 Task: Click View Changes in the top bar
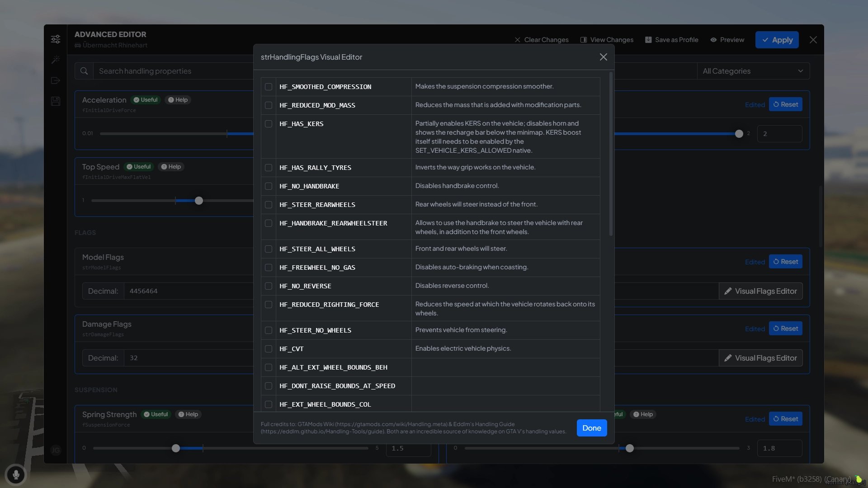(606, 40)
